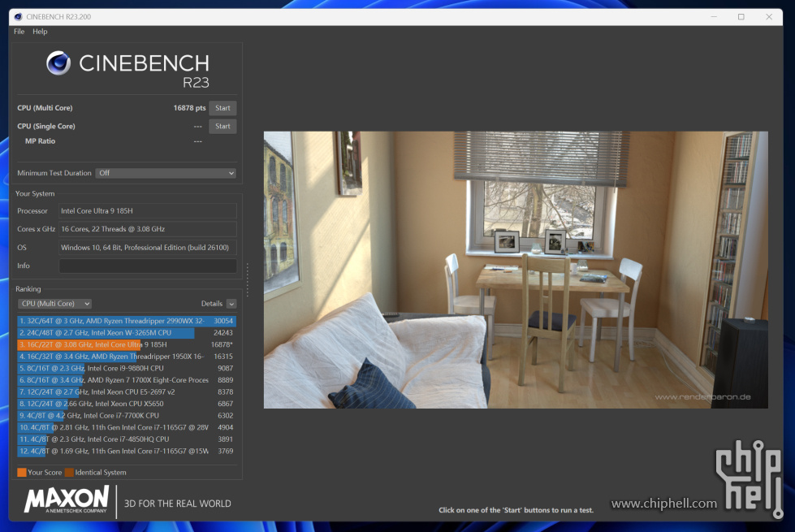Open the CPU (Multi Core) ranking dropdown
Image resolution: width=795 pixels, height=532 pixels.
point(54,303)
